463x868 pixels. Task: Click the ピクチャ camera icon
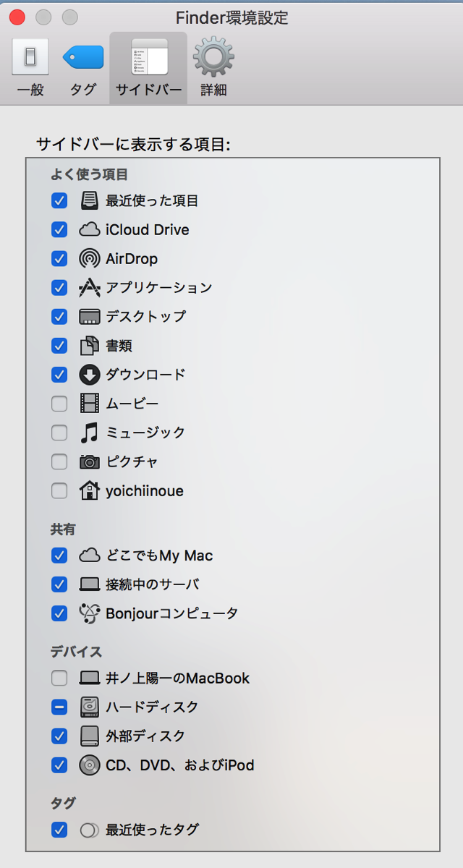pos(89,461)
